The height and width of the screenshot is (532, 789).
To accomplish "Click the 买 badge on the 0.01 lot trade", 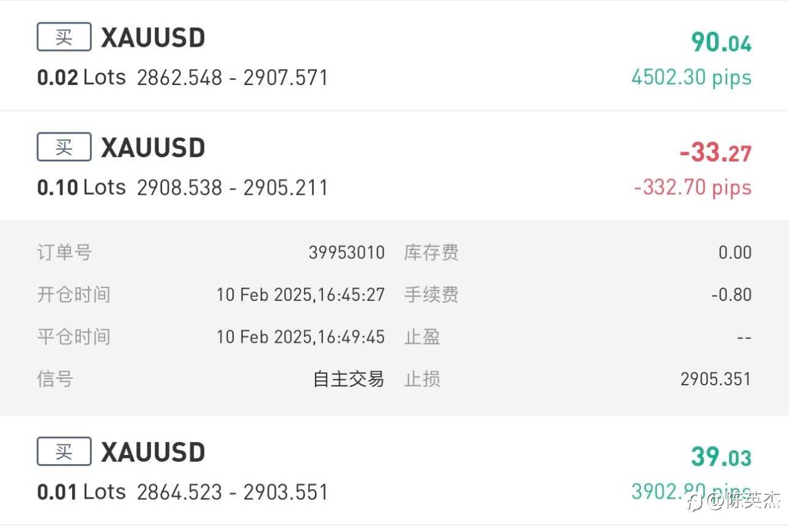I will (64, 451).
